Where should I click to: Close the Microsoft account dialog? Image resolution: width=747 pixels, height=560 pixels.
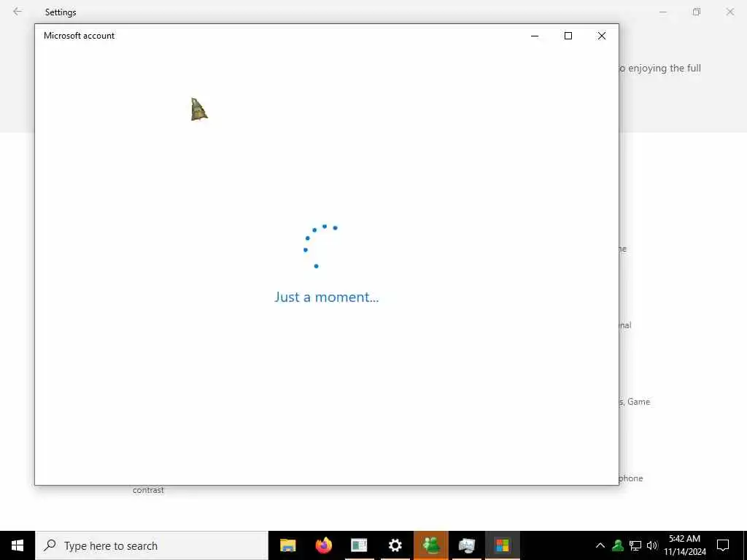[x=602, y=36]
